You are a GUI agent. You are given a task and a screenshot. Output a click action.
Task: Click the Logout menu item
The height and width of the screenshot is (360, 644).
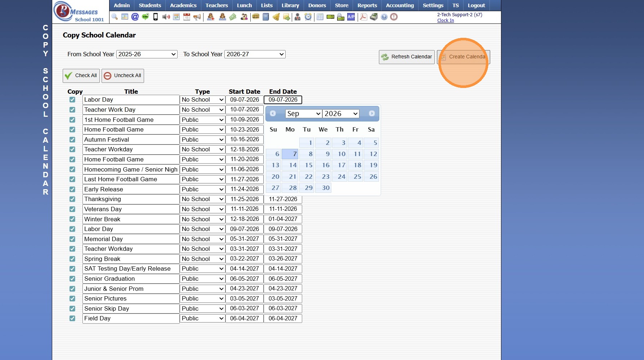[x=476, y=5]
